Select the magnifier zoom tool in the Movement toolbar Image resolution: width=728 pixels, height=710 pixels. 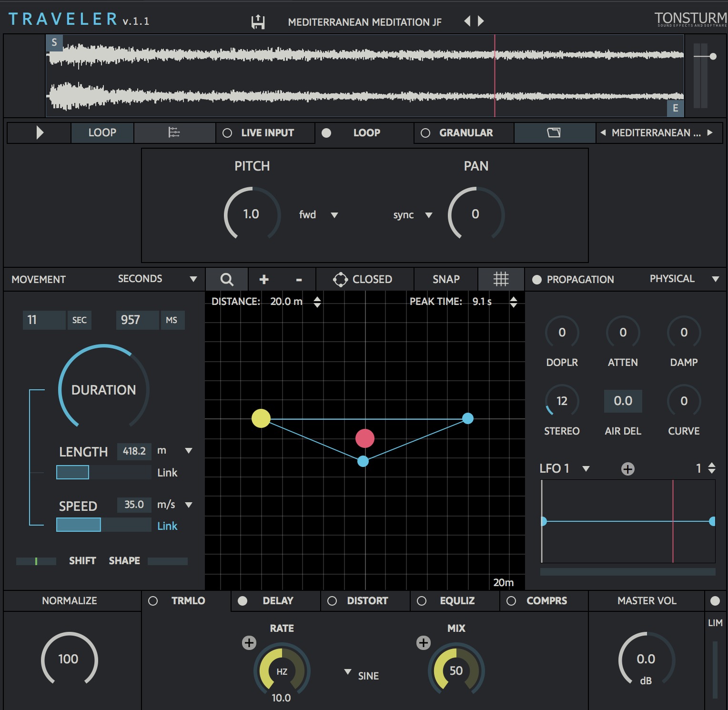pos(226,279)
